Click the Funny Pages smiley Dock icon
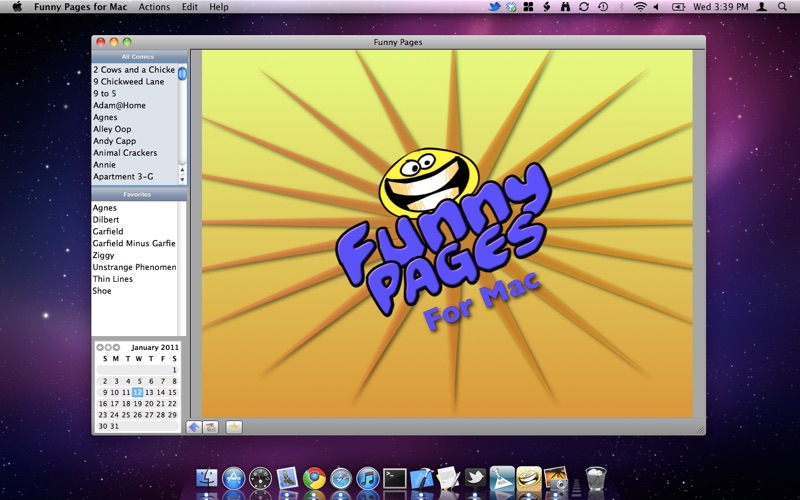Image resolution: width=800 pixels, height=500 pixels. pos(529,480)
